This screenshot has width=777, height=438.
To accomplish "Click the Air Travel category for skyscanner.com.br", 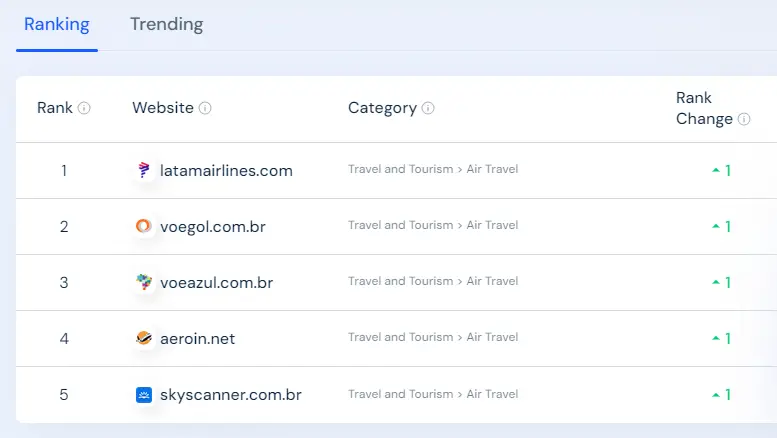I will (492, 394).
